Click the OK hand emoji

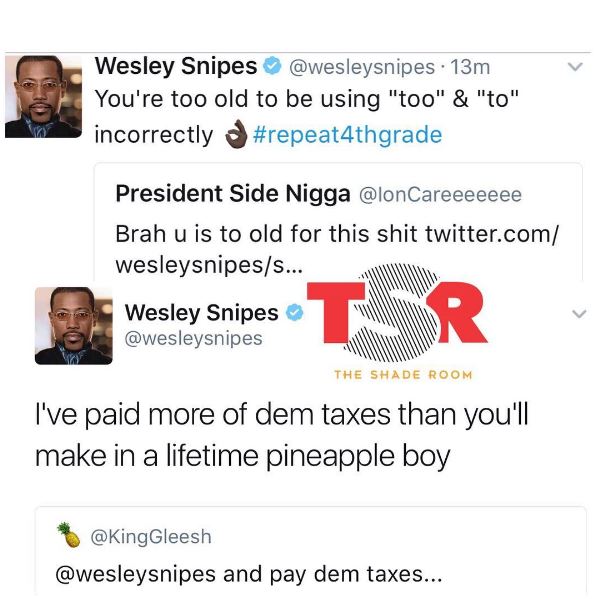[236, 134]
